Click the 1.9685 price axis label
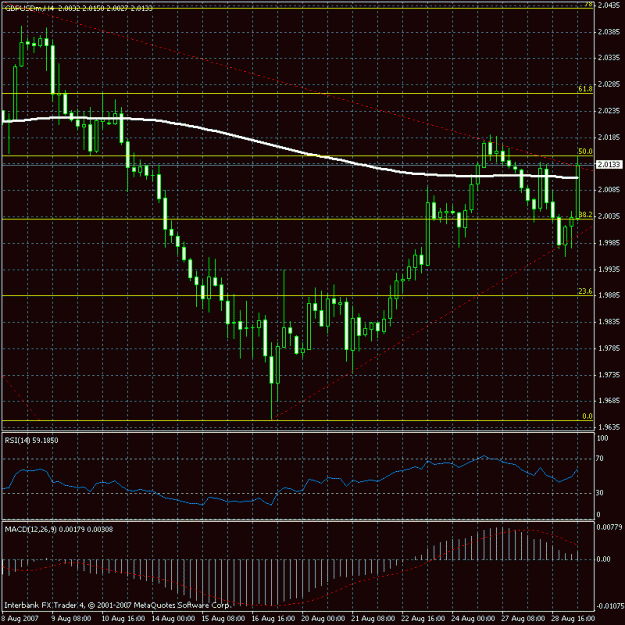Image resolution: width=625 pixels, height=625 pixels. pos(609,401)
